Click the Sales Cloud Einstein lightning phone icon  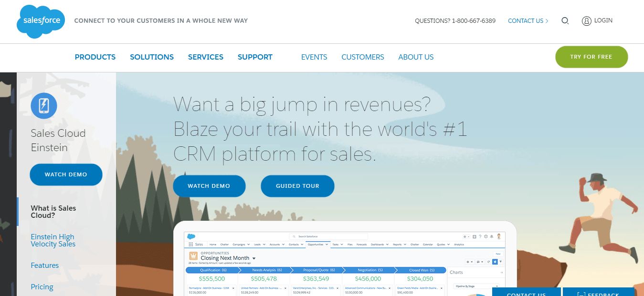click(44, 105)
